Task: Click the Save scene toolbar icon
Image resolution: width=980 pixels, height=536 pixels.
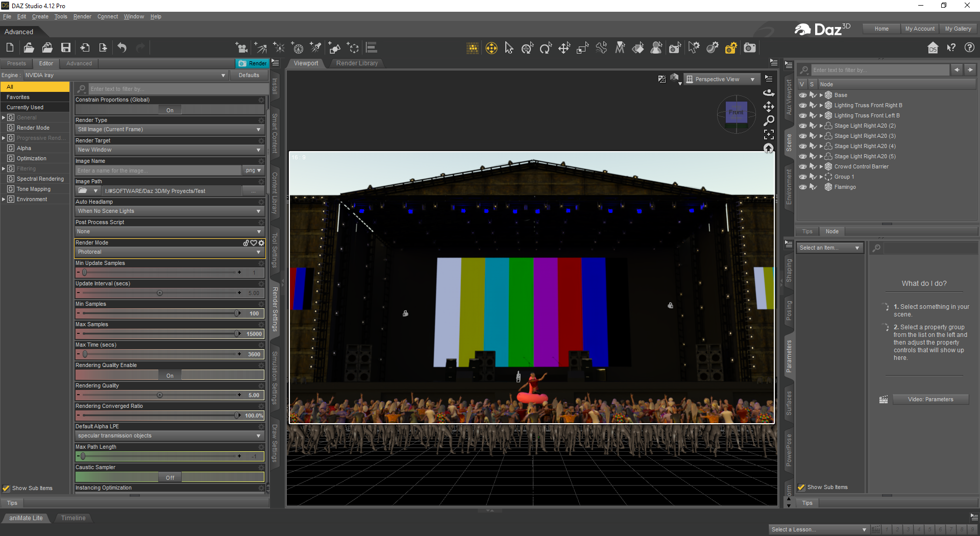Action: point(66,48)
